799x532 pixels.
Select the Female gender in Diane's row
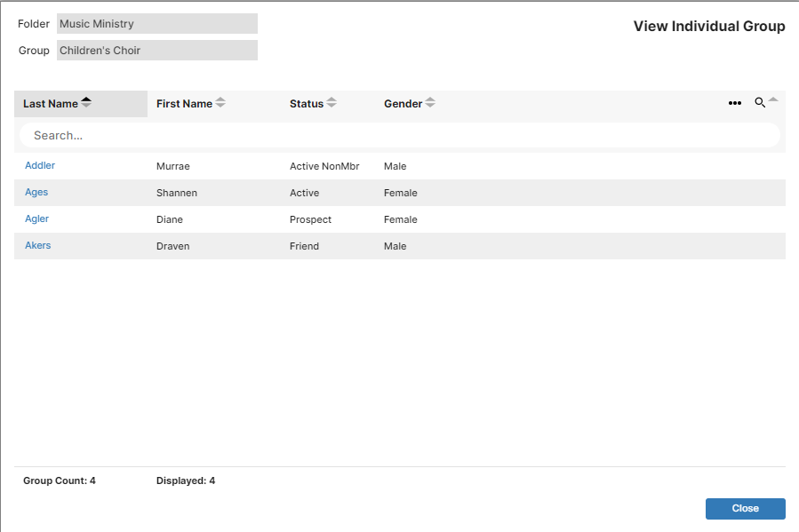click(x=401, y=219)
